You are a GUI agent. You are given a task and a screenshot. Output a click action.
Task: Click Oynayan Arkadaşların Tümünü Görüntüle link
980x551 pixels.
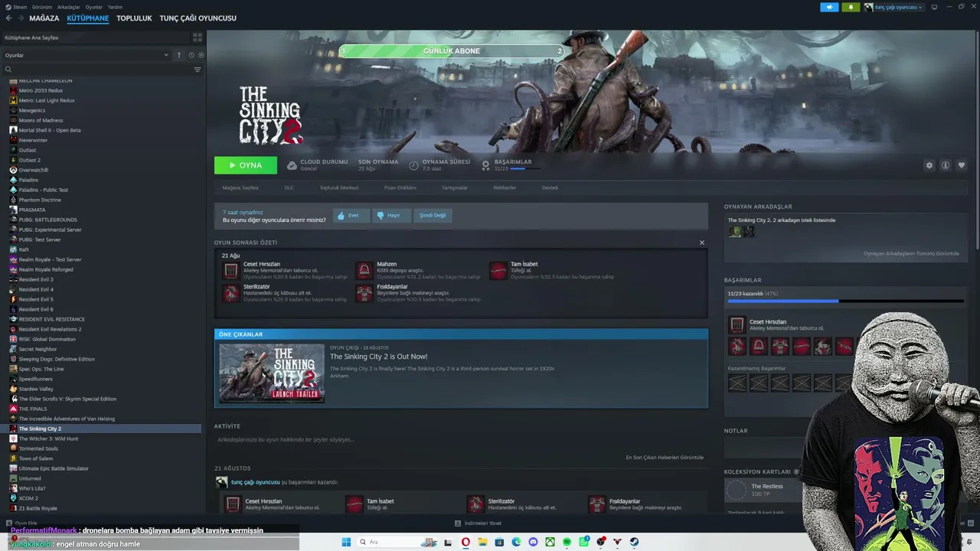pyautogui.click(x=911, y=253)
